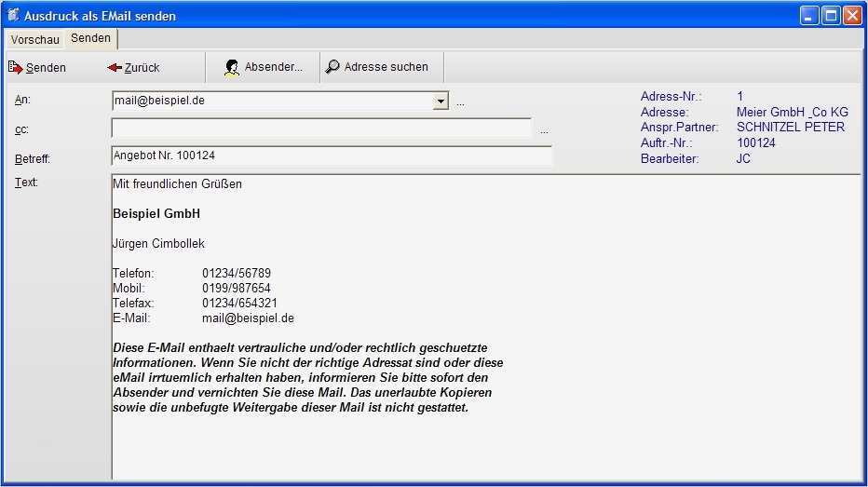Click the 'Text:' field label
The width and height of the screenshot is (868, 487).
pyautogui.click(x=26, y=183)
